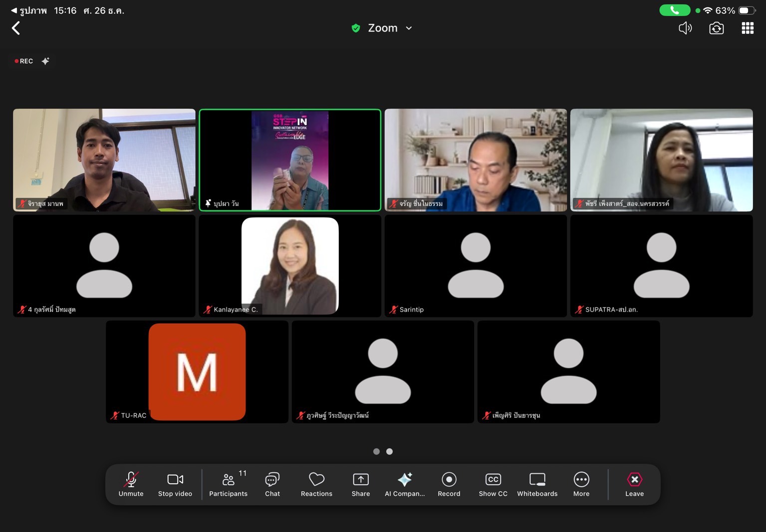Image resolution: width=766 pixels, height=532 pixels.
Task: Open the Chat panel
Action: point(272,484)
